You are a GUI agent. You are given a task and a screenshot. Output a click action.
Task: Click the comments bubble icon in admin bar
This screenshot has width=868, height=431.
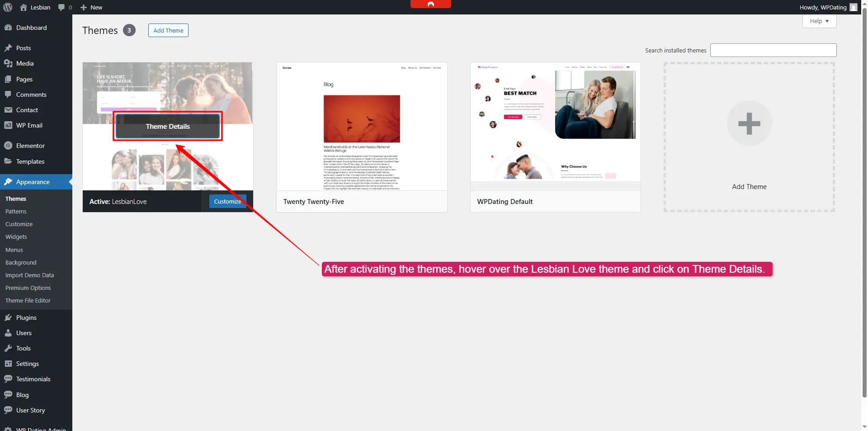(x=62, y=7)
